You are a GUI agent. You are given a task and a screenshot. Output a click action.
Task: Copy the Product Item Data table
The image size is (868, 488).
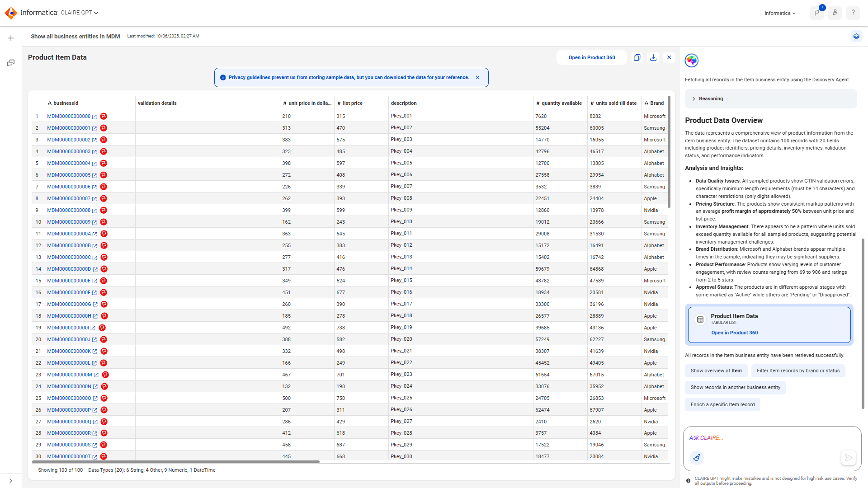pos(637,57)
